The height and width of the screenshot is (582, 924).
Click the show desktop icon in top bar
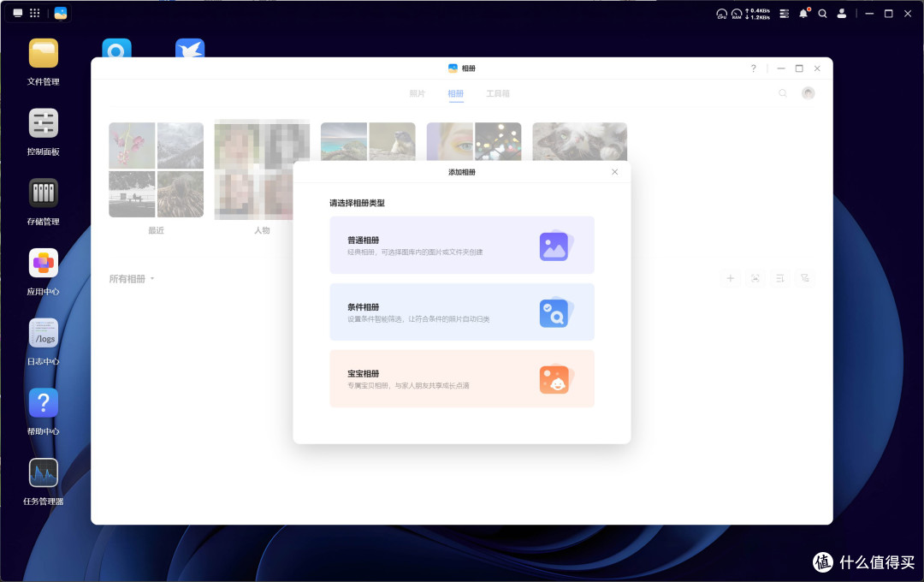(18, 13)
